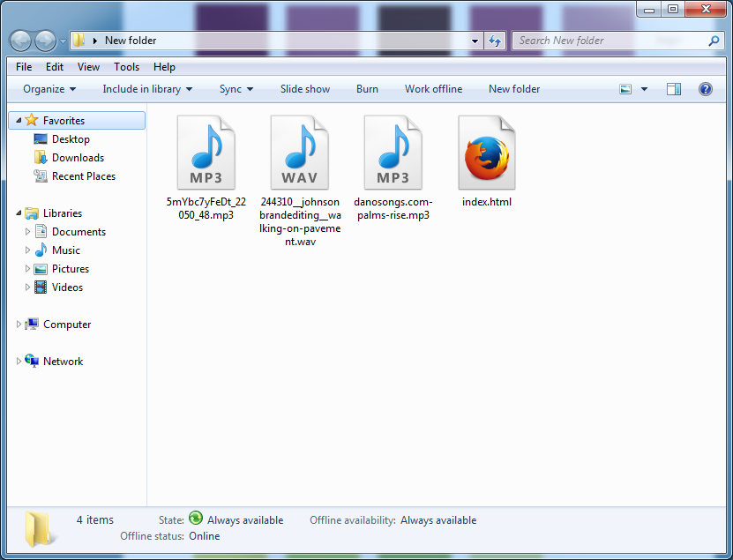Select the index.html Firefox file icon
The width and height of the screenshot is (733, 560).
pyautogui.click(x=487, y=153)
